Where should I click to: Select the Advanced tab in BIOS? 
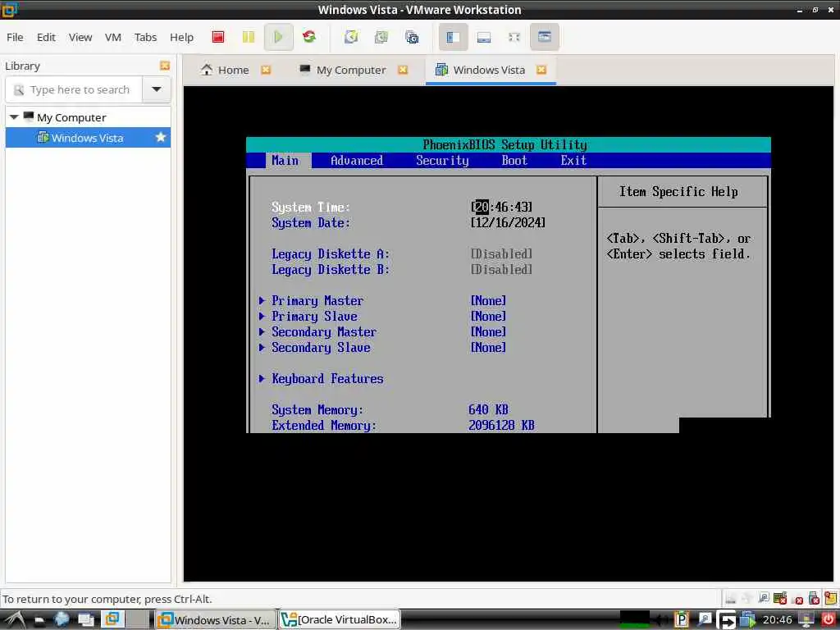pyautogui.click(x=357, y=160)
